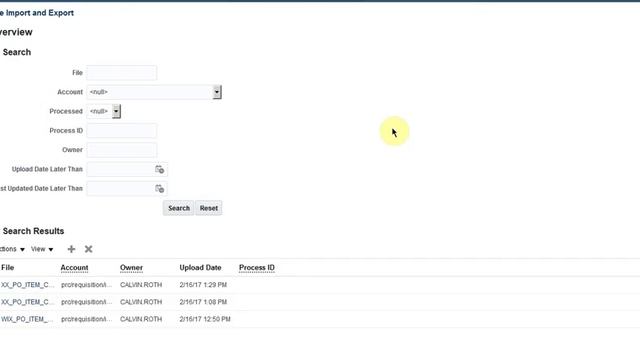The height and width of the screenshot is (360, 640).
Task: Click the Import and Export page title
Action: click(x=37, y=13)
